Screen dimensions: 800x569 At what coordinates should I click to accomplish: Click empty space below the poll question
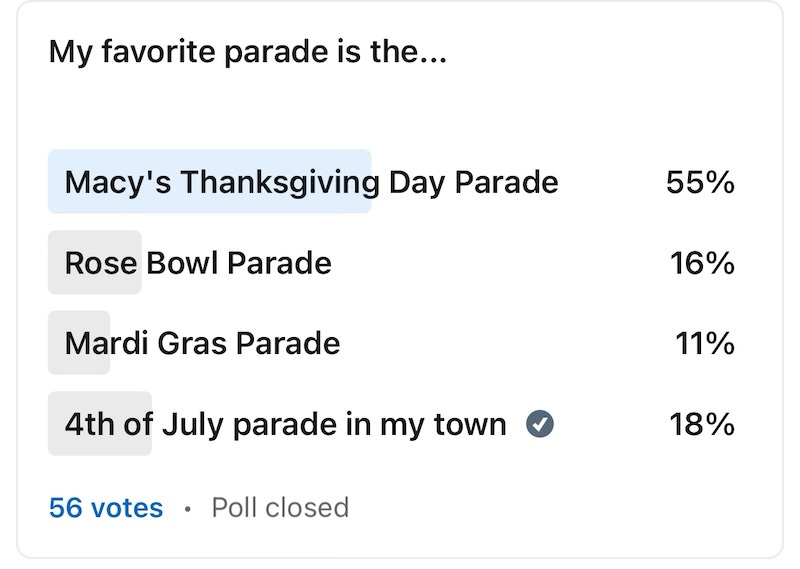(x=400, y=107)
